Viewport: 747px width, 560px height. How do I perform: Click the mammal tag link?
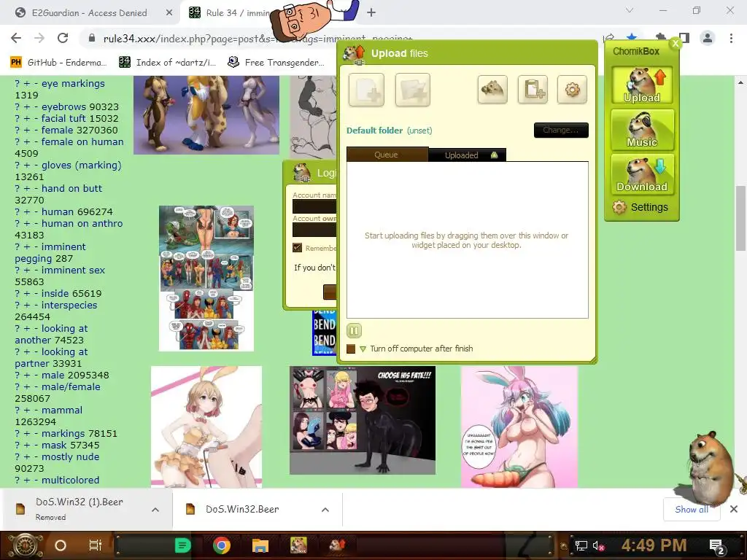click(62, 410)
